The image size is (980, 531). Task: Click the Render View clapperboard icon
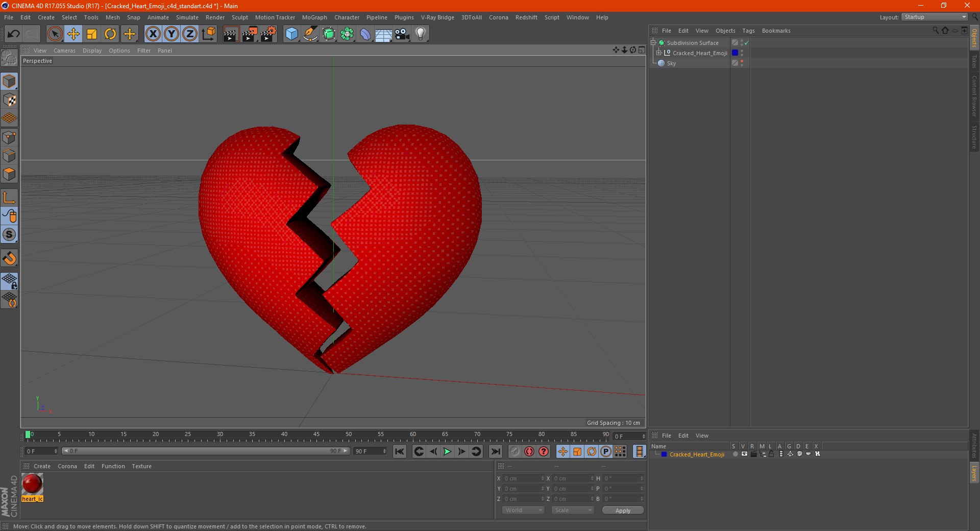[231, 34]
